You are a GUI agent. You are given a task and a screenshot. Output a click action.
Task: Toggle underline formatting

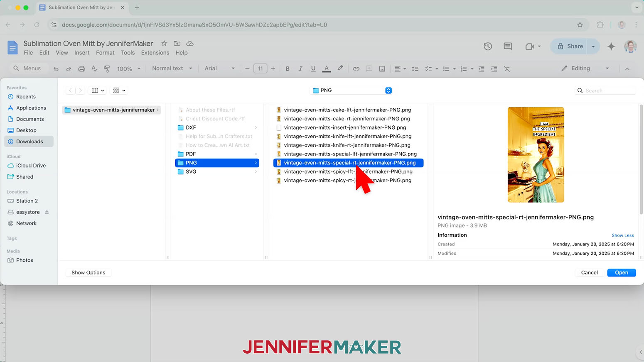[x=313, y=69]
